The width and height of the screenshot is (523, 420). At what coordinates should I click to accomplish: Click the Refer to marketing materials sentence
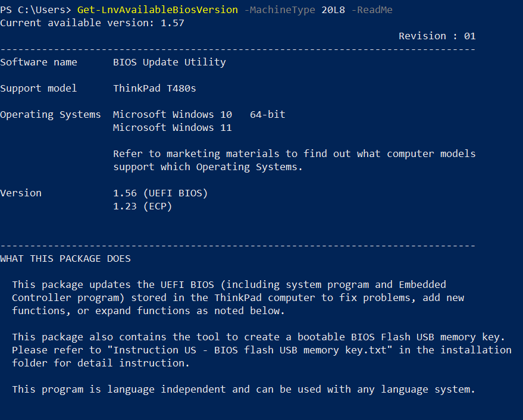[295, 153]
